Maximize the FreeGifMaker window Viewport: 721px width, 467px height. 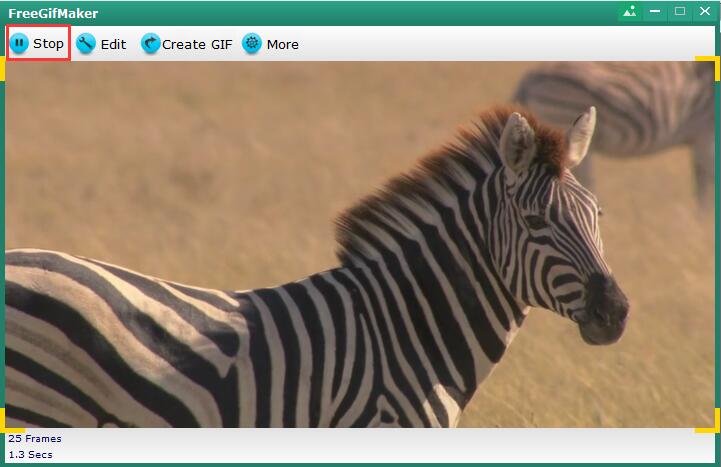(680, 11)
